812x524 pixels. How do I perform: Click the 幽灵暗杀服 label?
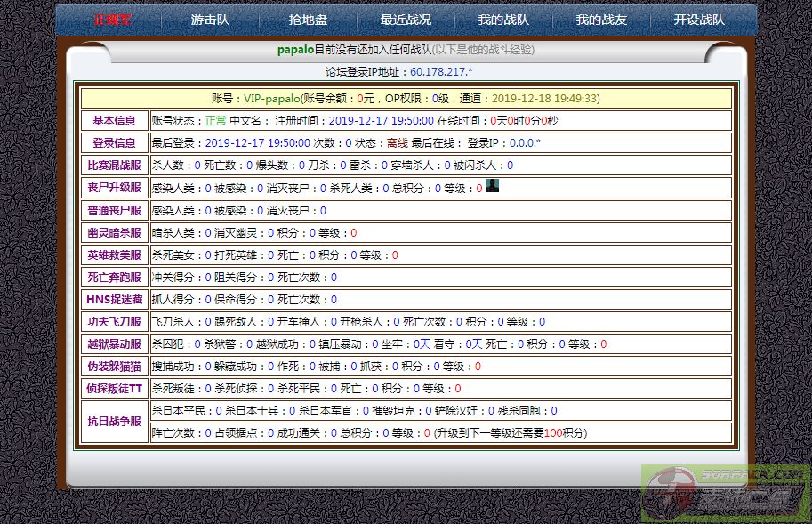coord(113,232)
